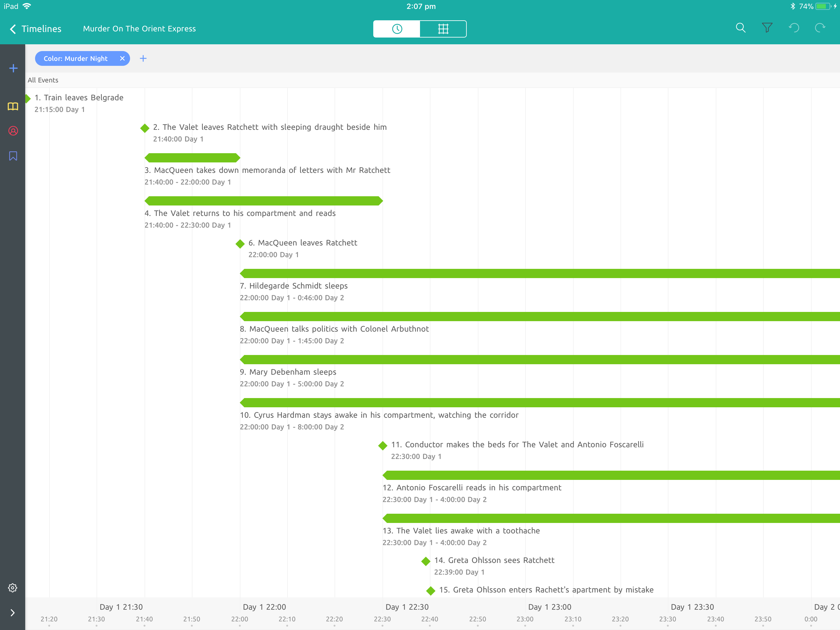Click '6. MacQueen leaves Ratchett' title
This screenshot has width=840, height=630.
point(303,243)
